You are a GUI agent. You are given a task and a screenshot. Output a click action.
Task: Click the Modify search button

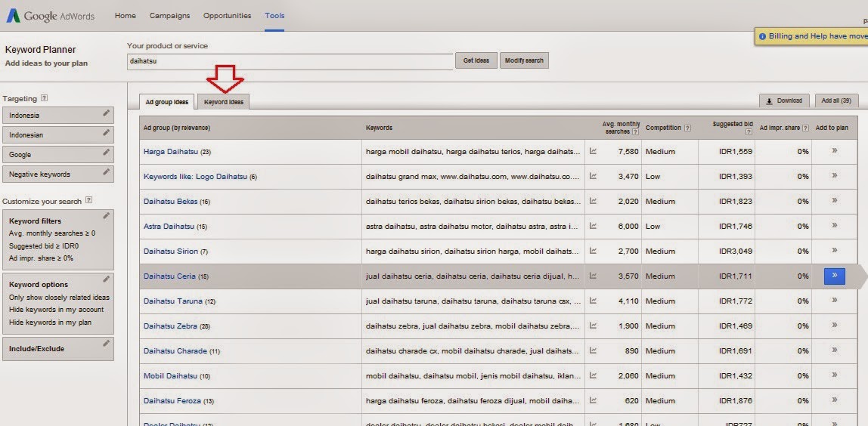[524, 60]
